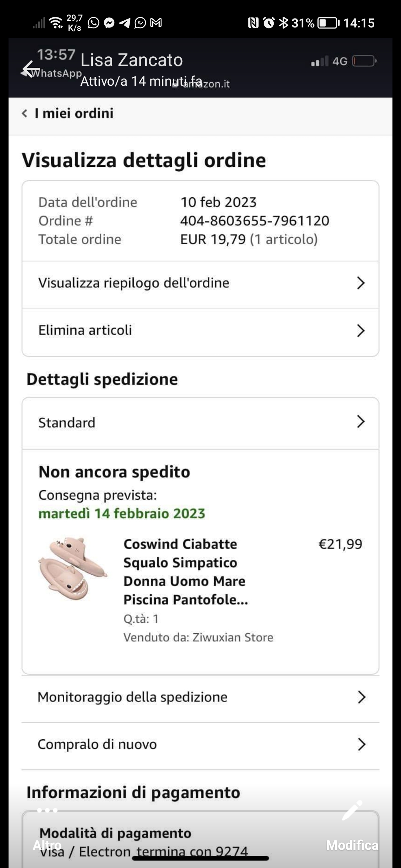401x868 pixels.
Task: Tap the alarm clock status icon
Action: coord(269,23)
